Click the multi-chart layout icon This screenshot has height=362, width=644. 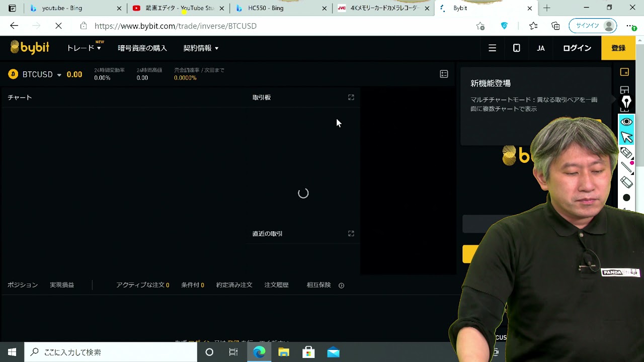click(624, 90)
